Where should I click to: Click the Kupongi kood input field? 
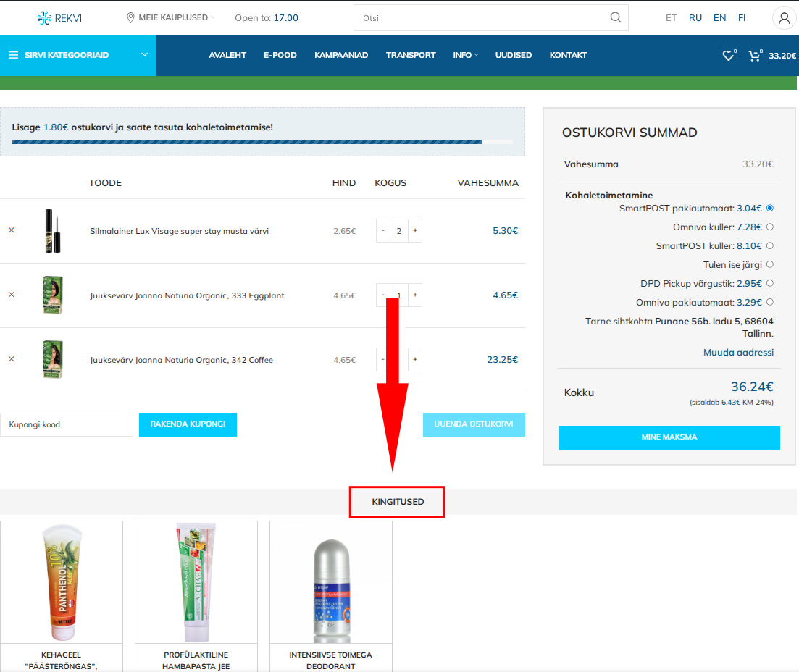[67, 425]
